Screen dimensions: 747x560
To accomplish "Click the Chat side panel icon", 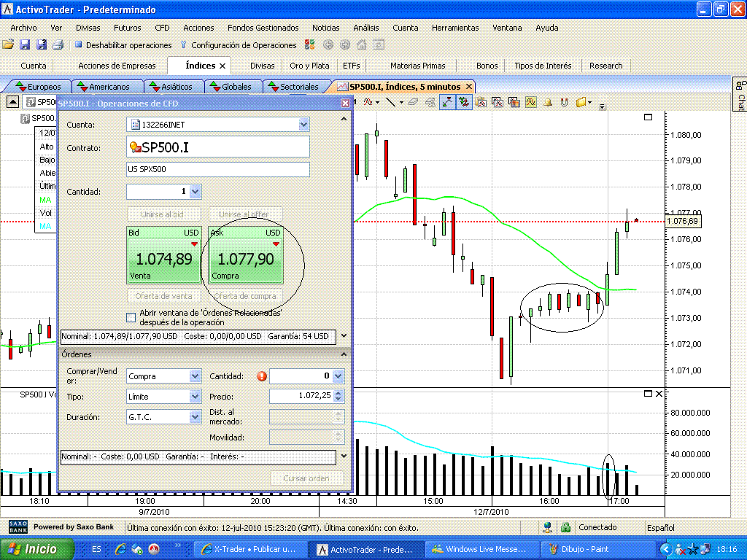I will (x=740, y=94).
